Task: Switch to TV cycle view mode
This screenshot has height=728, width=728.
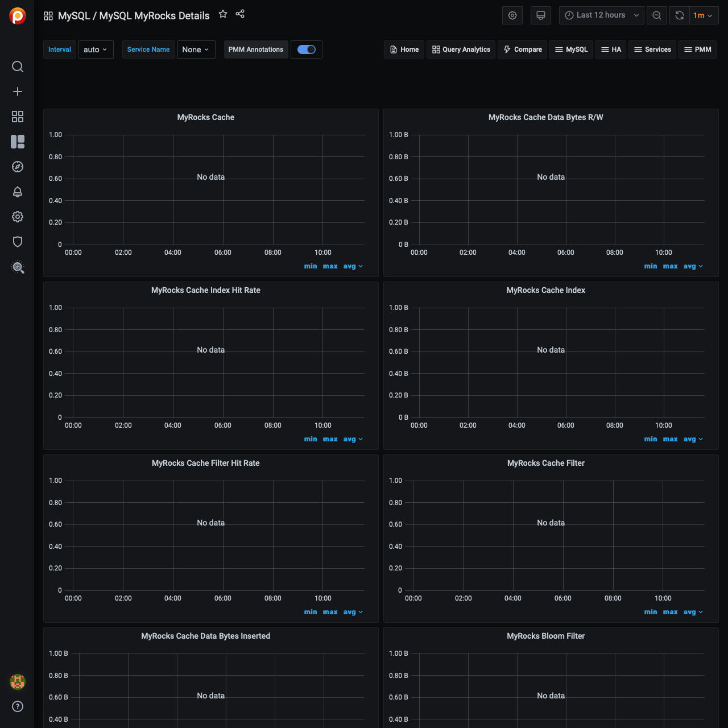Action: tap(541, 15)
